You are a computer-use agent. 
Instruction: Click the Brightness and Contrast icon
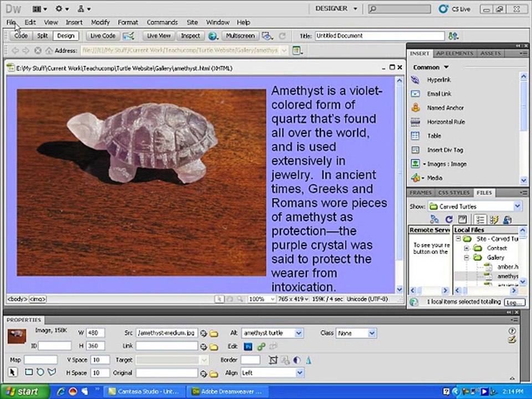tap(296, 360)
